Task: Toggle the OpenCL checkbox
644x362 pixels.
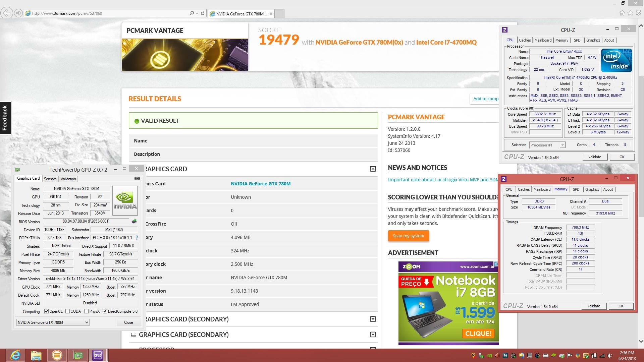Action: point(47,311)
